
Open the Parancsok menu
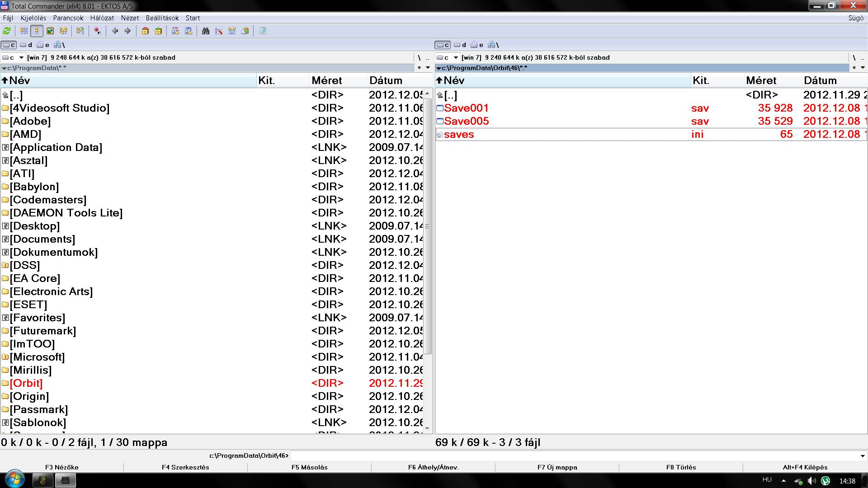tap(68, 18)
